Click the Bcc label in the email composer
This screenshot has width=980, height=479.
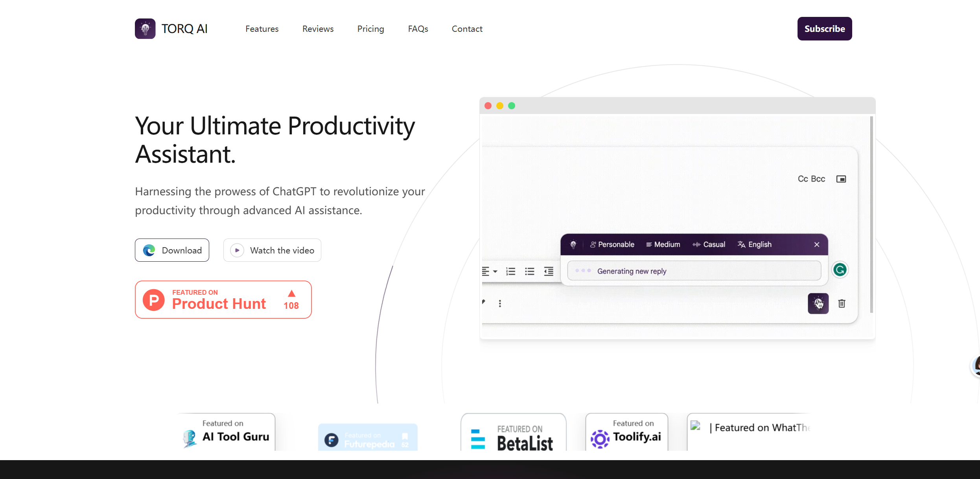pos(818,179)
